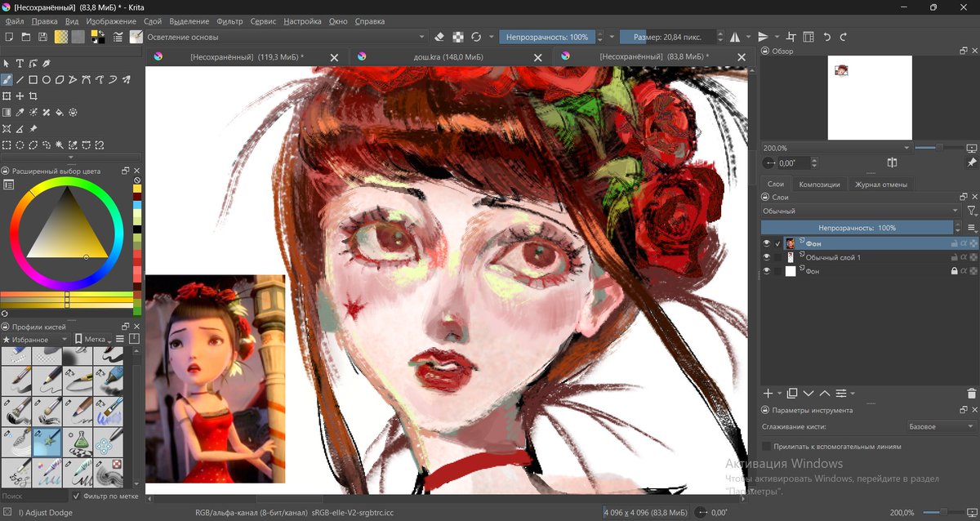Save the document via floppy icon

(x=42, y=37)
